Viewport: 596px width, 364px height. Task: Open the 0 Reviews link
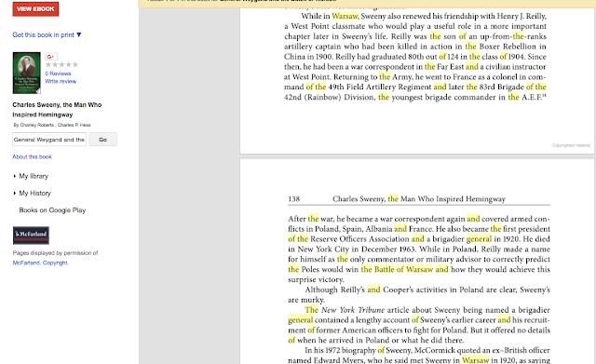tap(58, 74)
